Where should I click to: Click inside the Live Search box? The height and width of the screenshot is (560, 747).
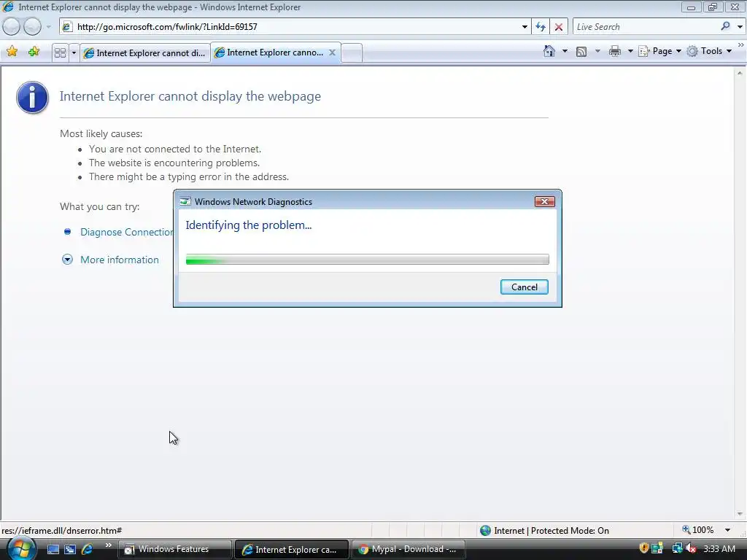tap(646, 27)
